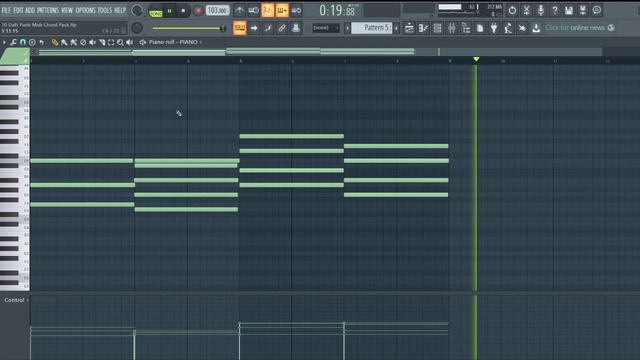
Task: Click the chat bubble icon
Action: (x=597, y=10)
